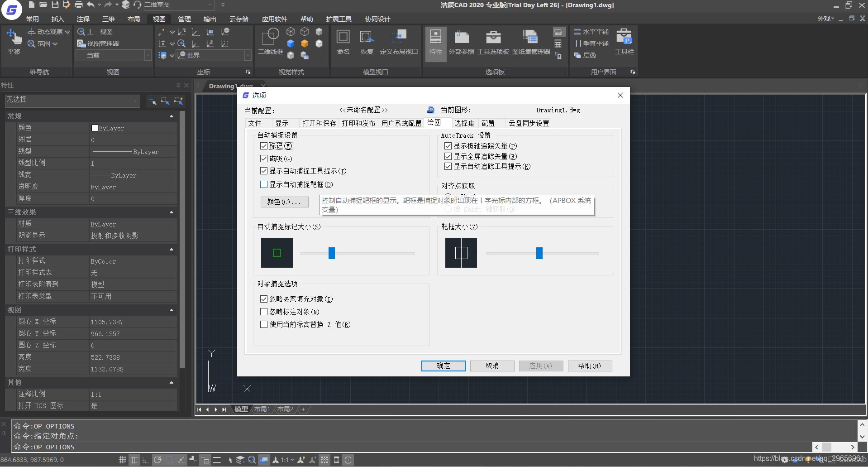
Task: Uncheck the 磁吸(G) checkbox
Action: (x=264, y=159)
